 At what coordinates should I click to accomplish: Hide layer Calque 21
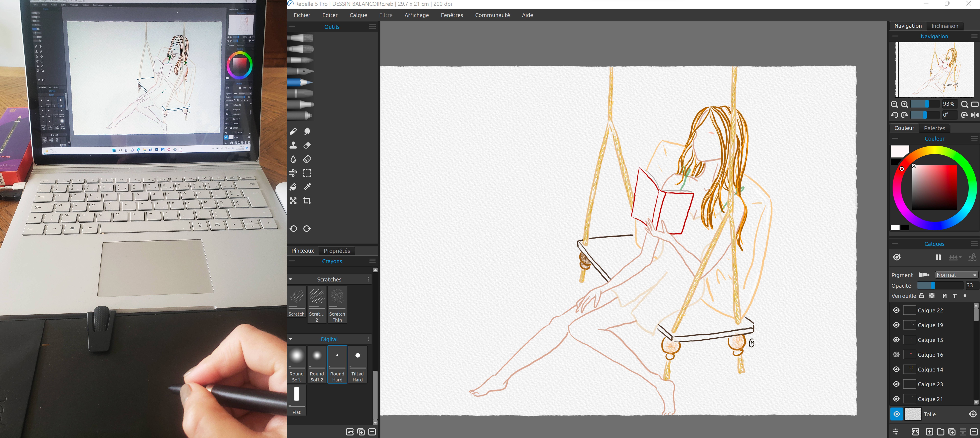click(896, 399)
